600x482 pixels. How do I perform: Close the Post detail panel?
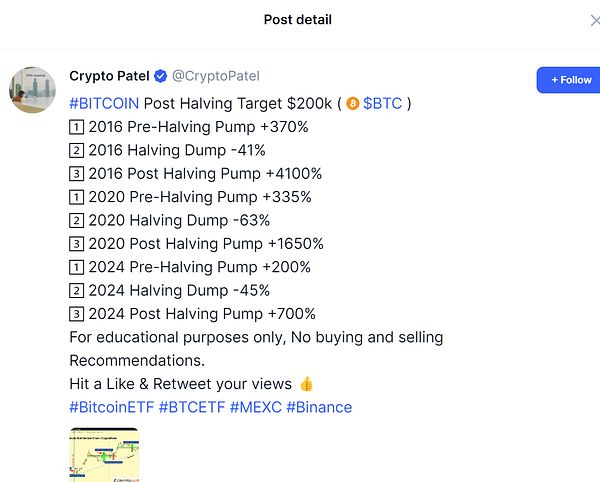[x=595, y=20]
